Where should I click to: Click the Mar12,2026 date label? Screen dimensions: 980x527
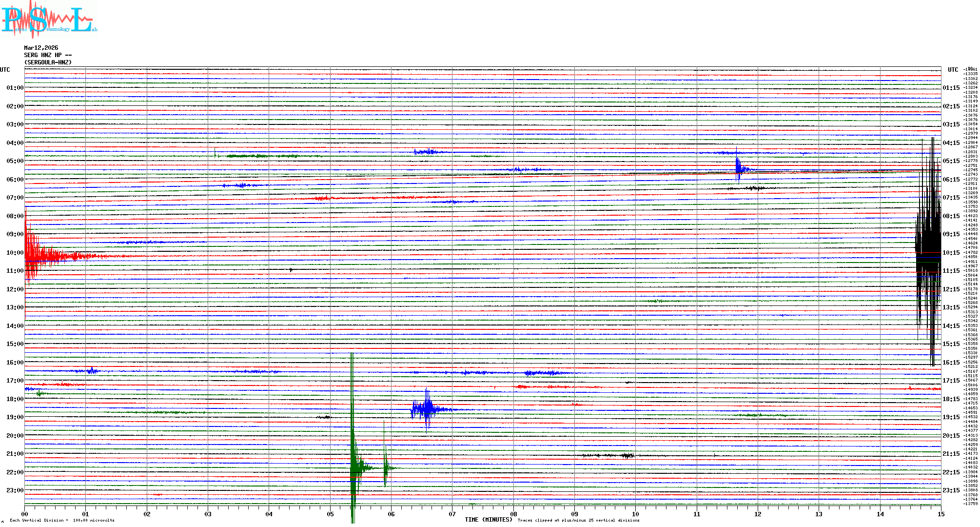tap(41, 48)
